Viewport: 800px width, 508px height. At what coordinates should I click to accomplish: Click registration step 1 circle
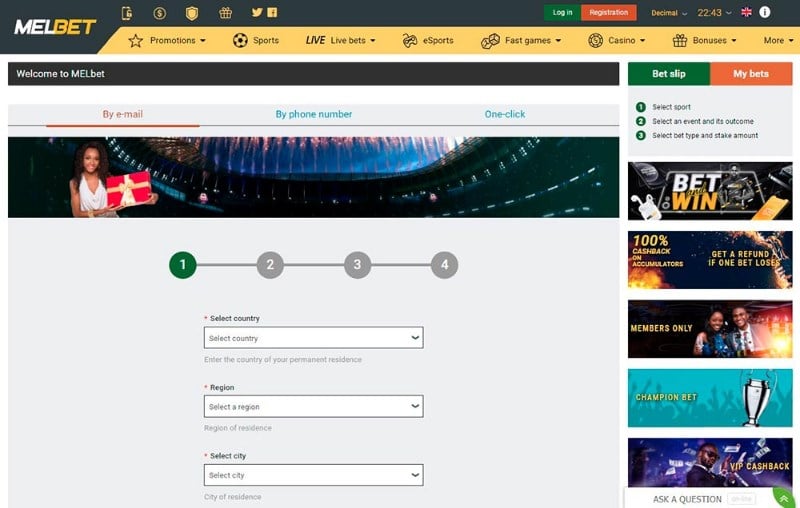183,265
